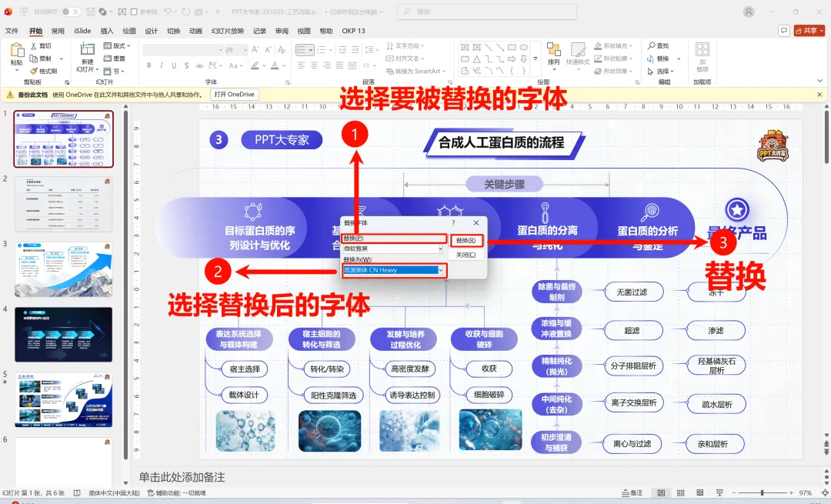The width and height of the screenshot is (831, 504).
Task: Open the comments speech bubble icon
Action: pyautogui.click(x=784, y=31)
